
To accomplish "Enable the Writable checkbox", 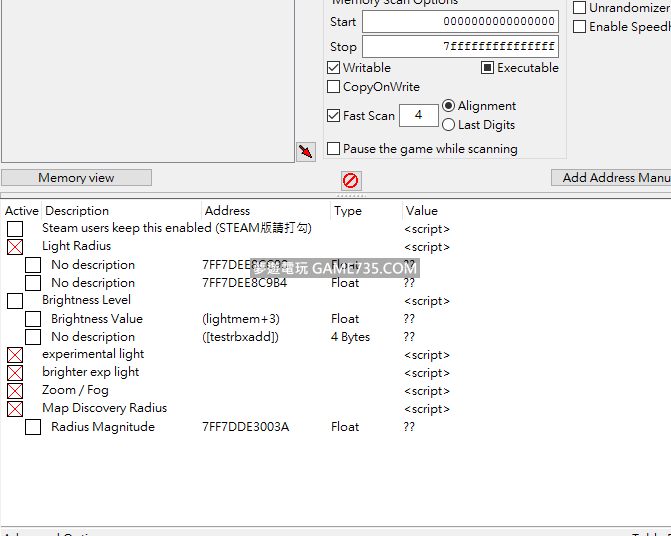I will tap(334, 68).
